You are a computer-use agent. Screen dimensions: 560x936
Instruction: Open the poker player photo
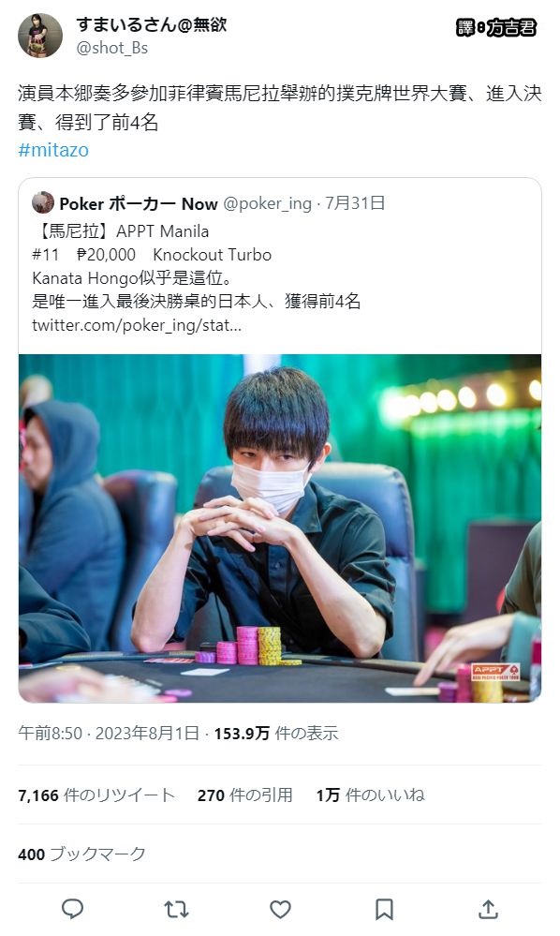pos(280,528)
